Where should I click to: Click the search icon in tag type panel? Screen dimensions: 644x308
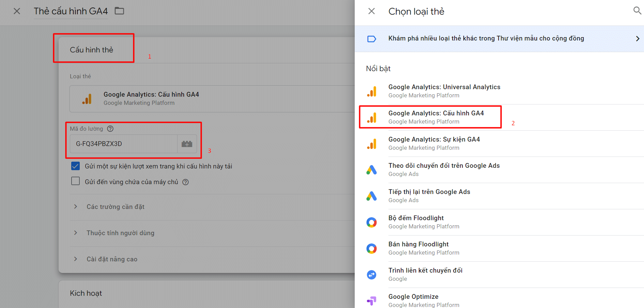(637, 11)
